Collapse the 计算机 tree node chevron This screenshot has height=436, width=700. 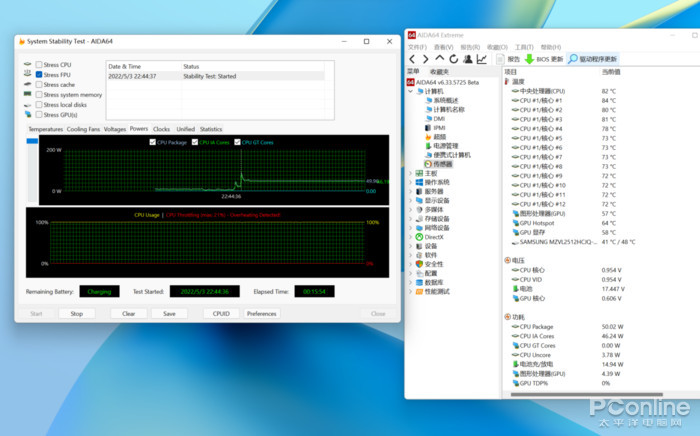click(410, 91)
